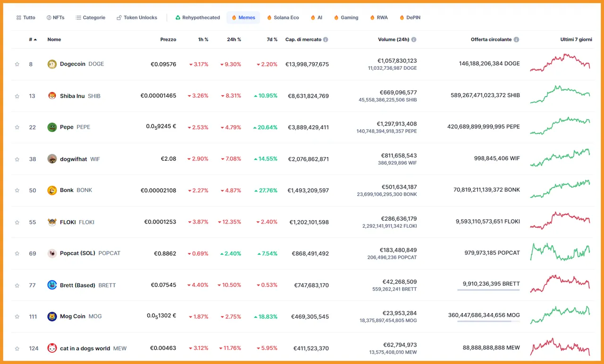Add FLOKI to watchlist with star

coord(17,222)
